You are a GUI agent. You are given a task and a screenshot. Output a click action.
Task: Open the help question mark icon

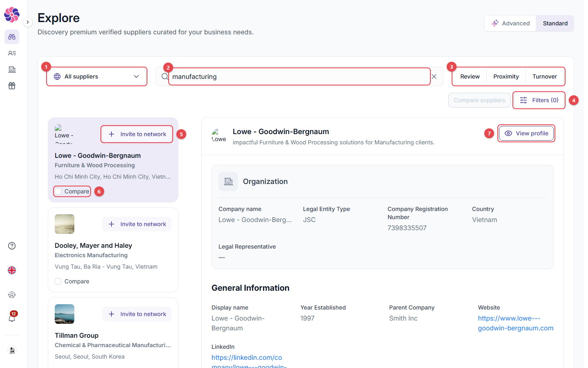point(12,246)
